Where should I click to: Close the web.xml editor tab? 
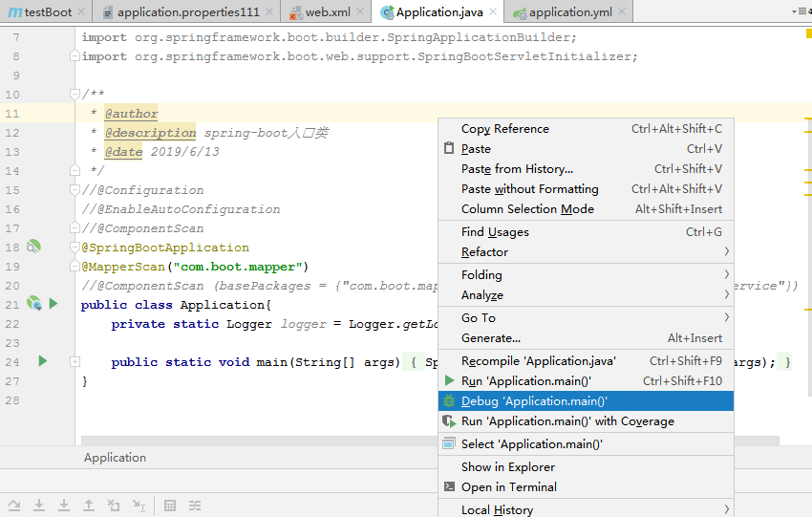[360, 12]
